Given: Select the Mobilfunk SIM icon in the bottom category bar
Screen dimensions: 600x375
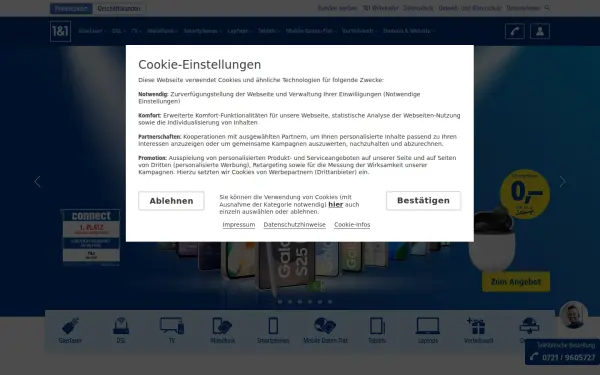Looking at the screenshot, I should pyautogui.click(x=222, y=326).
